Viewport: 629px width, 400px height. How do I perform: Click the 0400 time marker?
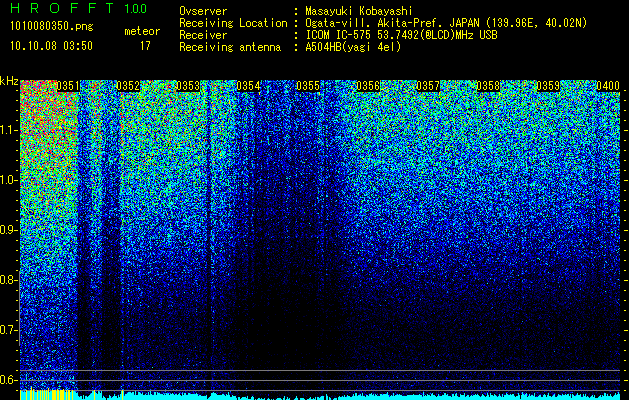point(608,86)
